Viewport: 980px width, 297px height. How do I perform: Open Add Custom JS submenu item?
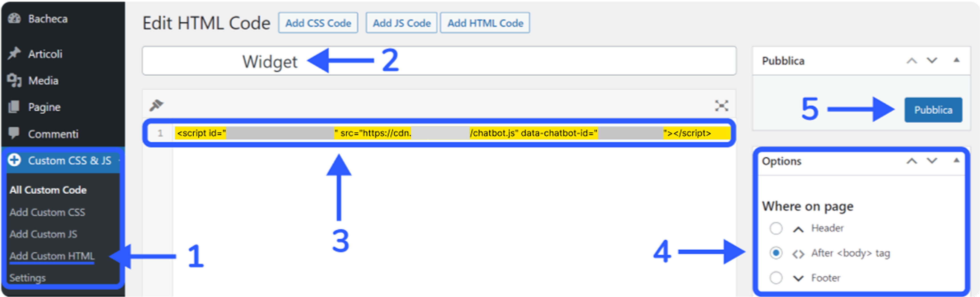tap(43, 234)
